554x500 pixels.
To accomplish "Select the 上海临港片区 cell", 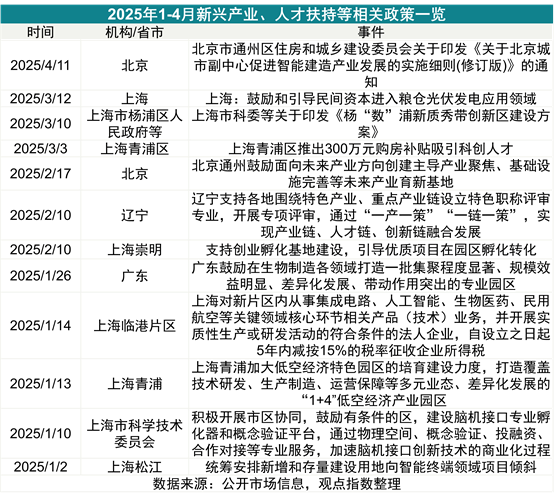I will click(x=134, y=325).
